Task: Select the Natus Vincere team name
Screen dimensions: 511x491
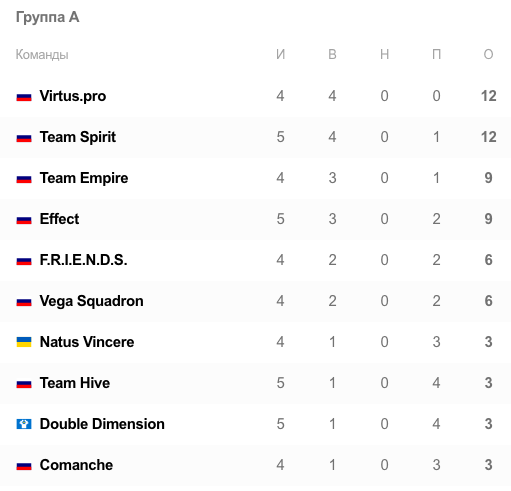Action: (x=87, y=342)
